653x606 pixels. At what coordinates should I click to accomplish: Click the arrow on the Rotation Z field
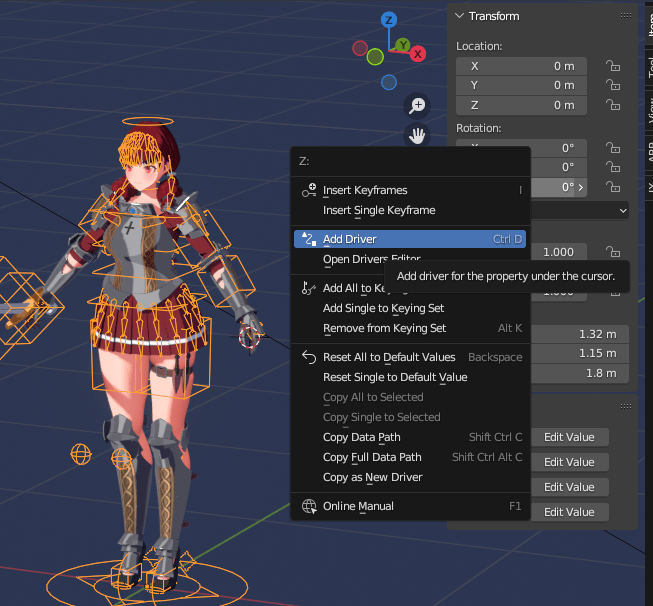click(x=581, y=187)
